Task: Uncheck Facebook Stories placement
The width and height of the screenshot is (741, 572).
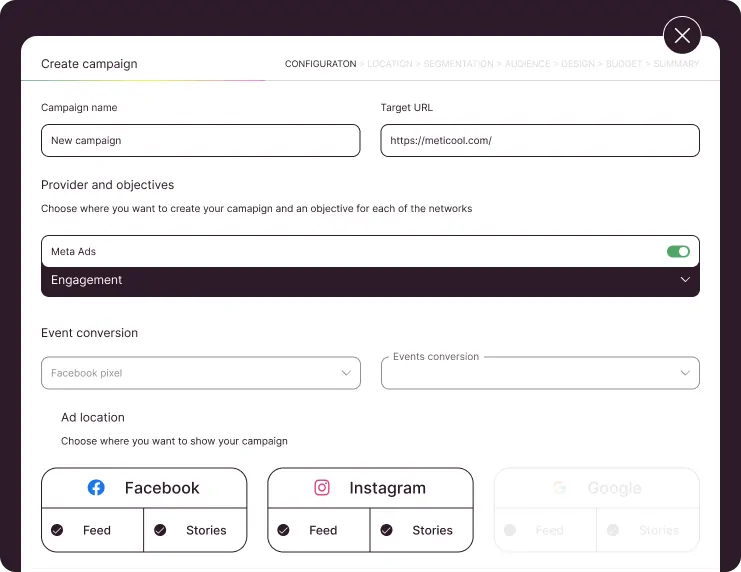Action: click(160, 530)
